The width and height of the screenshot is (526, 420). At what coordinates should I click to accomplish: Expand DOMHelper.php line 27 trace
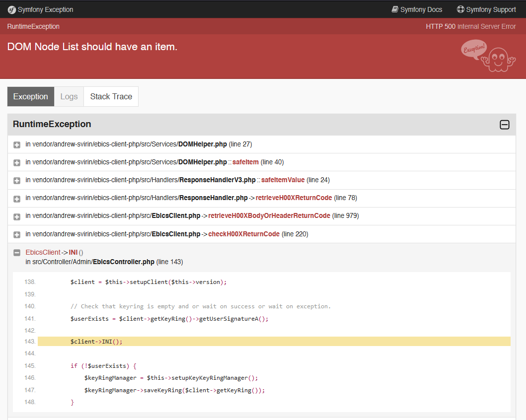pyautogui.click(x=17, y=145)
